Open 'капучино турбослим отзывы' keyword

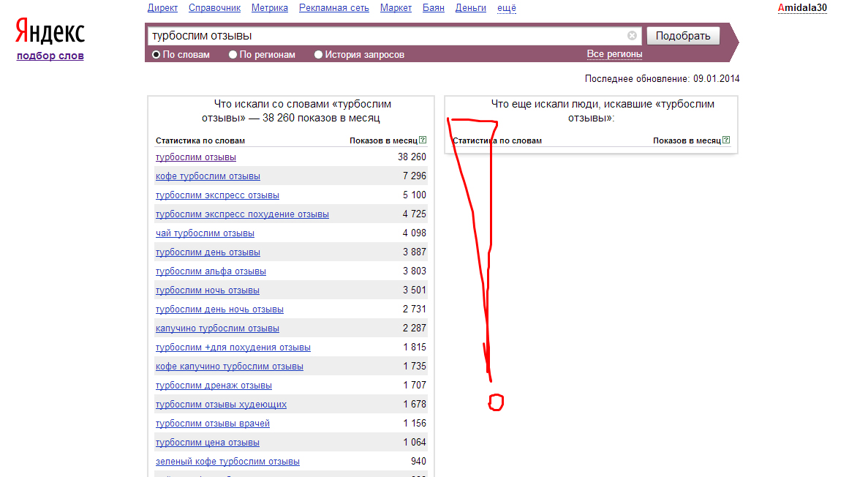pos(218,328)
